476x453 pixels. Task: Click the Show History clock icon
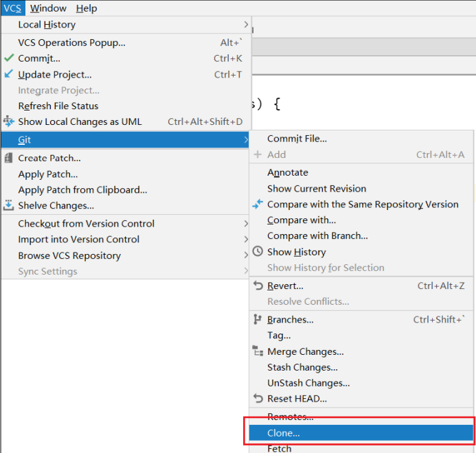pyautogui.click(x=258, y=252)
